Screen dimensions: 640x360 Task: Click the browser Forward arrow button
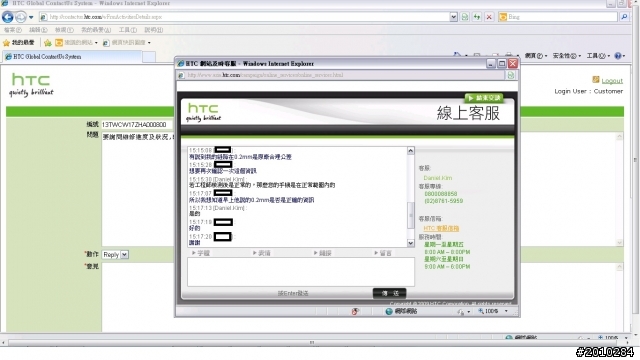click(21, 17)
